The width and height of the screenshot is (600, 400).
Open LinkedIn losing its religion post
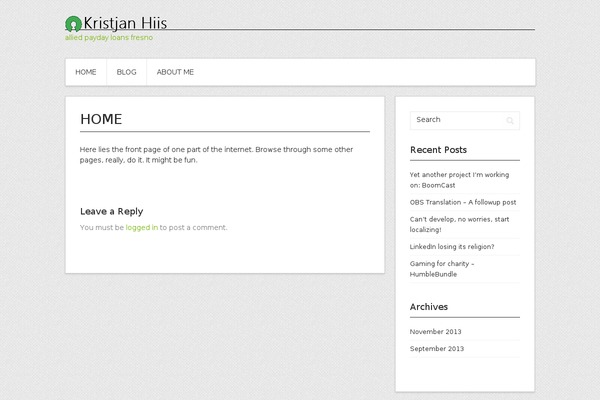[x=452, y=247]
